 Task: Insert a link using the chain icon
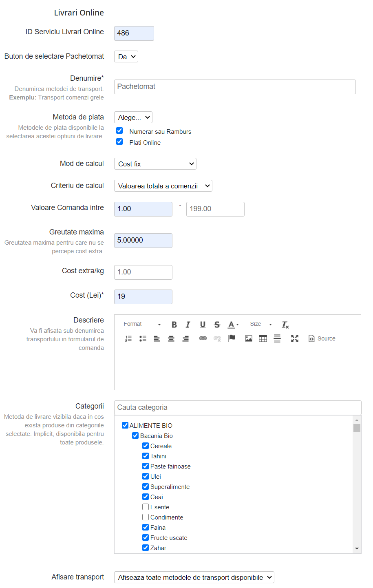(203, 338)
